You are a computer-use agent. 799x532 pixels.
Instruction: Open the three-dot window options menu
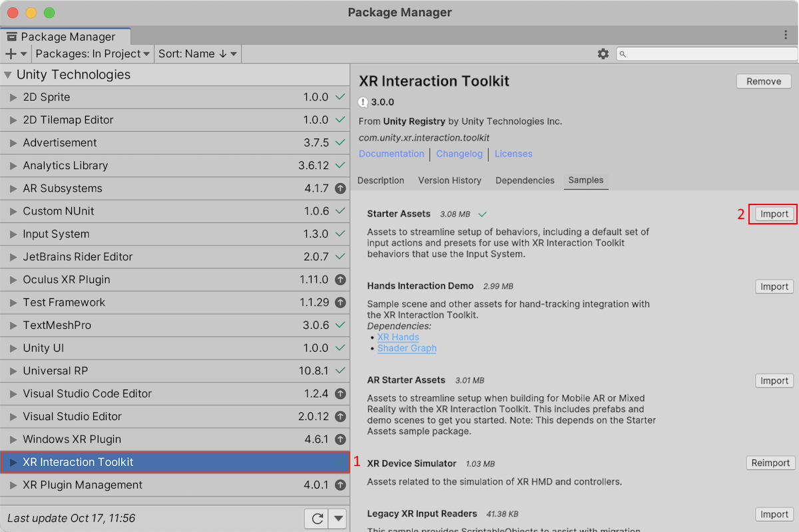786,35
